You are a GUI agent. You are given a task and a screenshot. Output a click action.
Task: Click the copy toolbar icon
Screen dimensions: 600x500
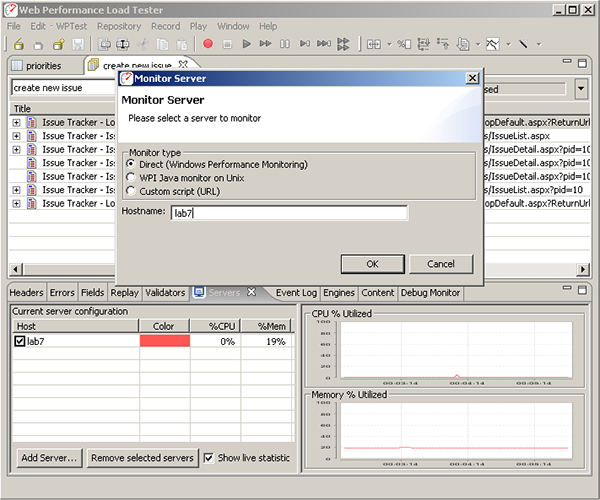(x=162, y=44)
